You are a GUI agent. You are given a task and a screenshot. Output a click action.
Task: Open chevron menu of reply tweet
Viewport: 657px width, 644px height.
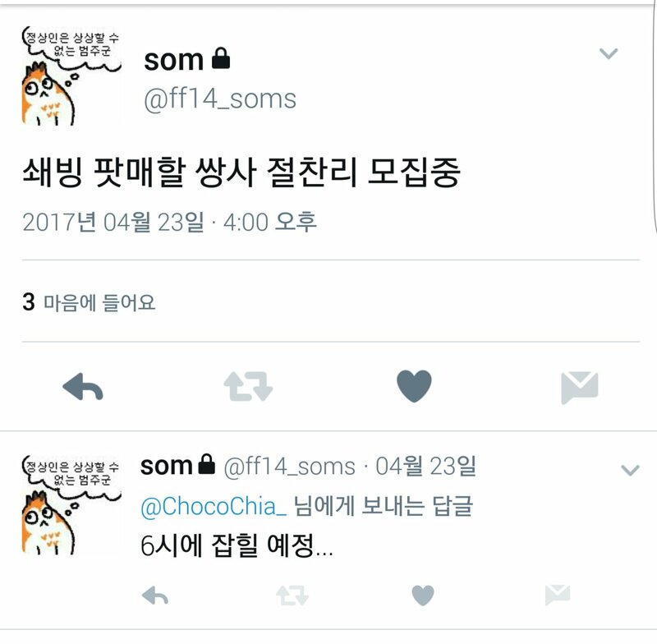tap(630, 470)
